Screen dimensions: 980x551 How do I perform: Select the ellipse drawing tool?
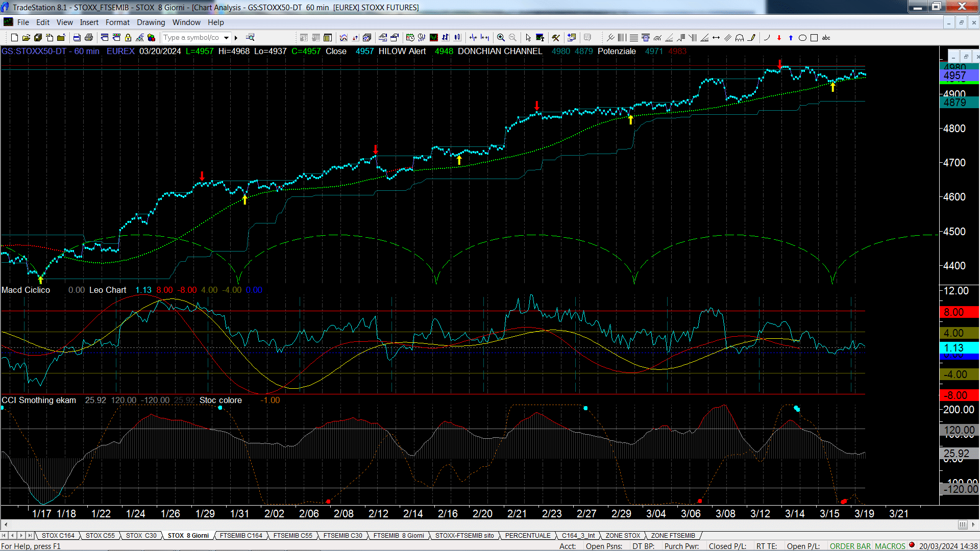802,38
